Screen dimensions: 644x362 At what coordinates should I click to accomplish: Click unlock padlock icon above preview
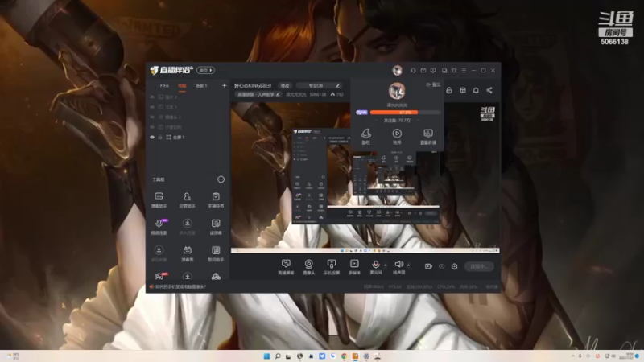(449, 90)
